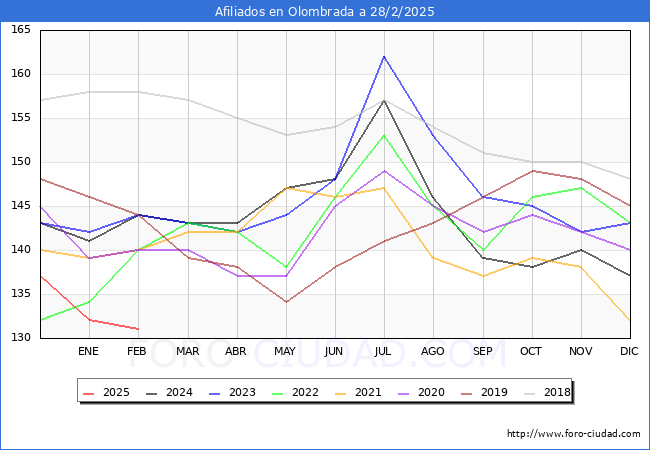Screen dimensions: 650x450
Task: Click the 165 y-axis value
Action: tap(21, 29)
